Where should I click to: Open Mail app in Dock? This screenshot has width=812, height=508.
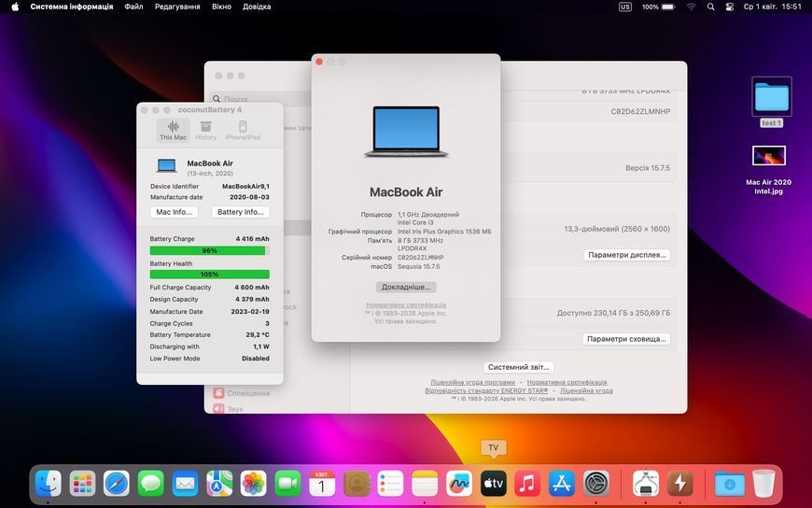pos(185,483)
